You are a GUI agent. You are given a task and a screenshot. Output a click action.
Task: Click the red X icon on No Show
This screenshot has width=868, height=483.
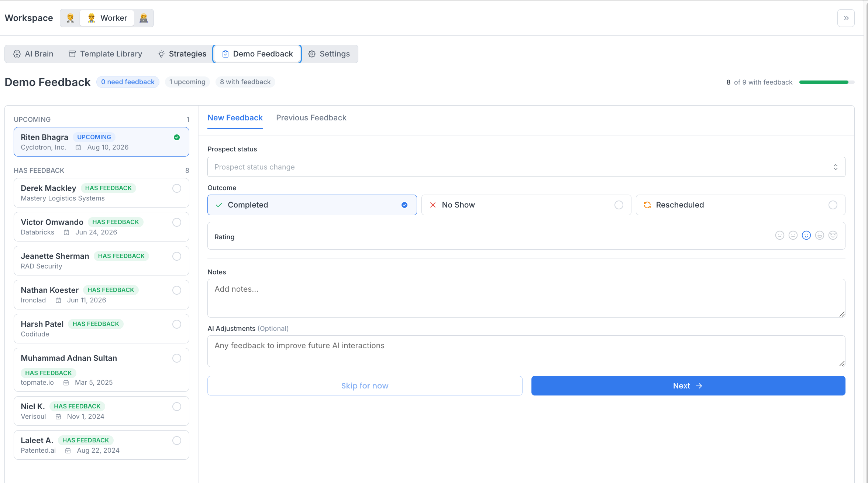(433, 205)
